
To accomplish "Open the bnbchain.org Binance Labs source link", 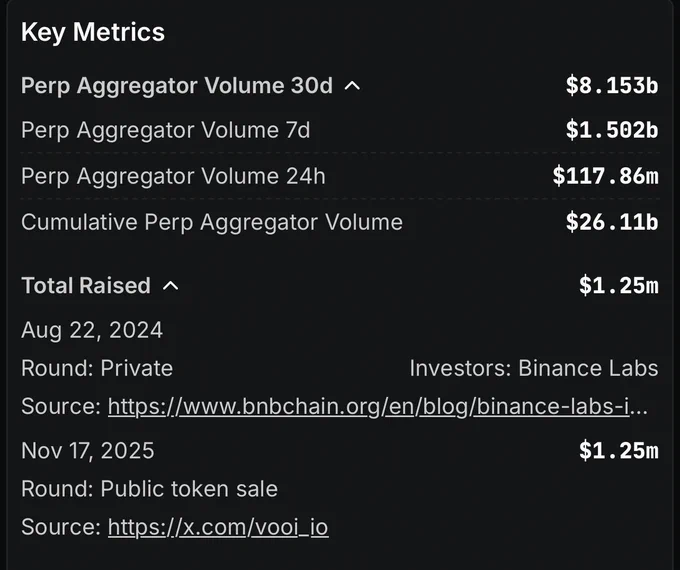I will point(378,406).
